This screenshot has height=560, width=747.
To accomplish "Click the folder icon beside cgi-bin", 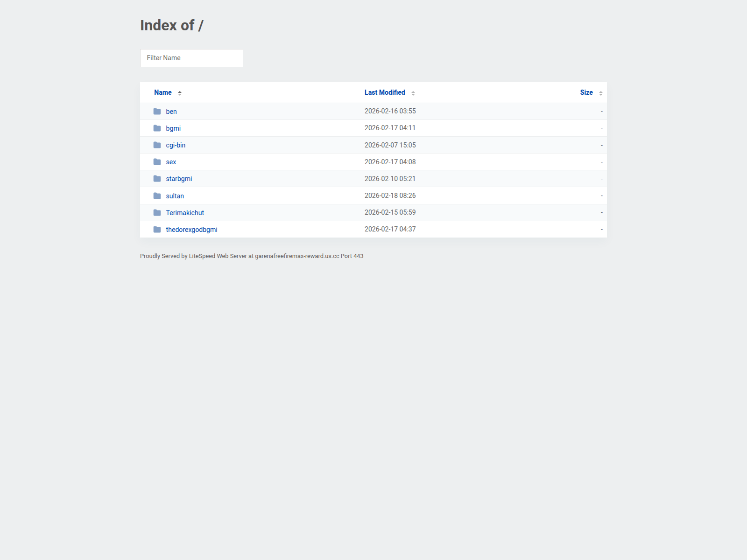I will point(157,145).
